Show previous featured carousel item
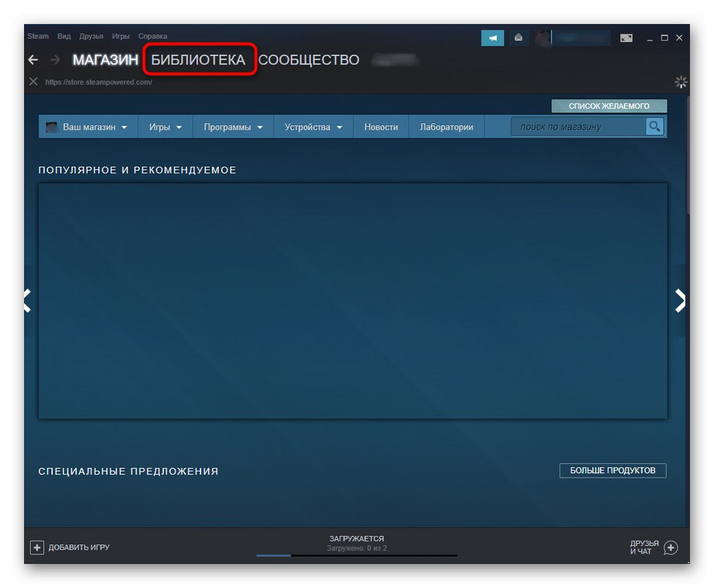 pyautogui.click(x=27, y=300)
